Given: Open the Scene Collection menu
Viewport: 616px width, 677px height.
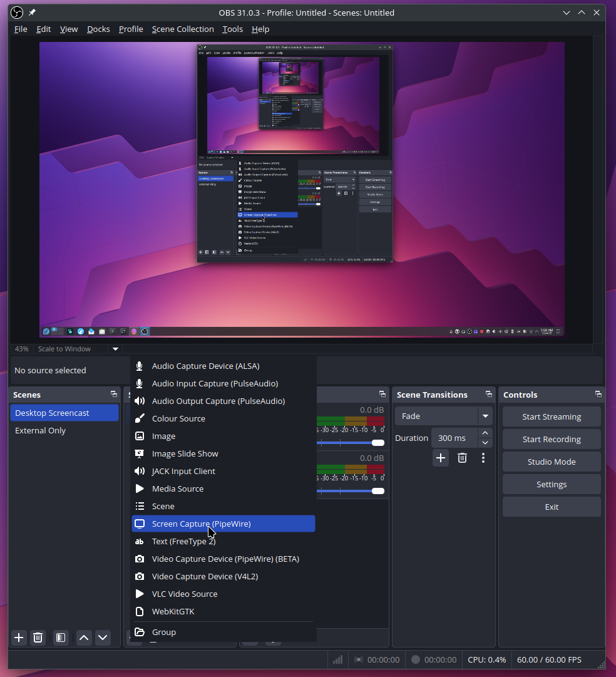Looking at the screenshot, I should point(183,29).
